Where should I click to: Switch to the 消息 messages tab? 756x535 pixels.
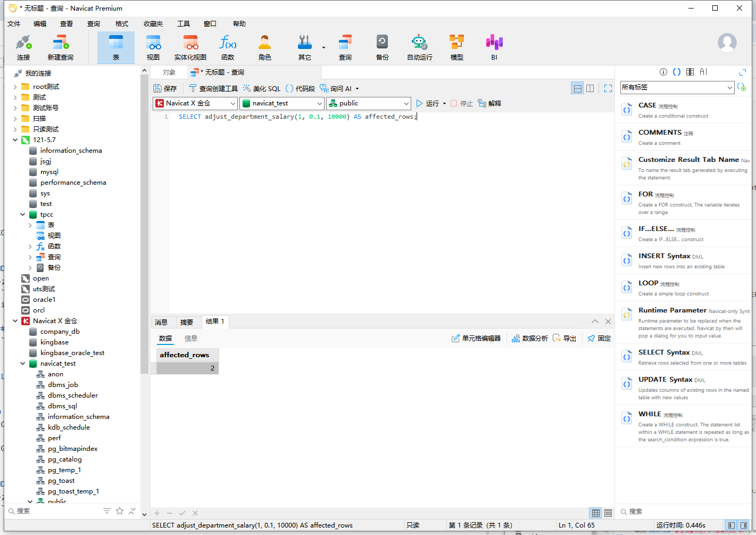pyautogui.click(x=161, y=322)
